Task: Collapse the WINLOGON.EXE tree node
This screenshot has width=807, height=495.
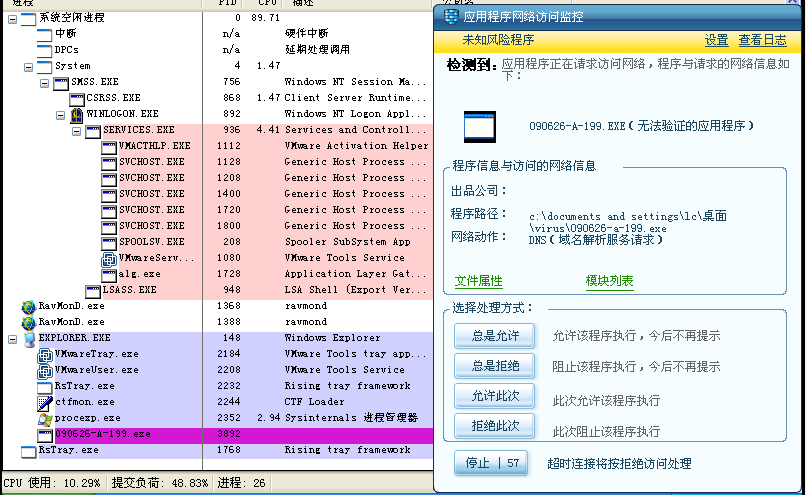Action: (60, 115)
